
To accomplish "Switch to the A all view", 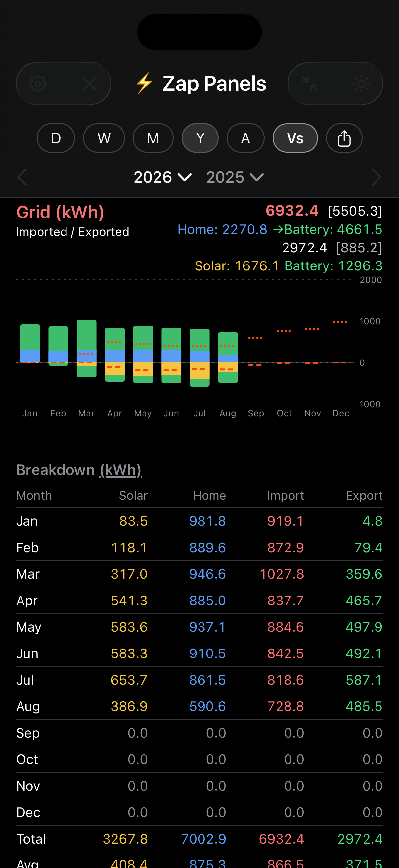I will (x=245, y=138).
